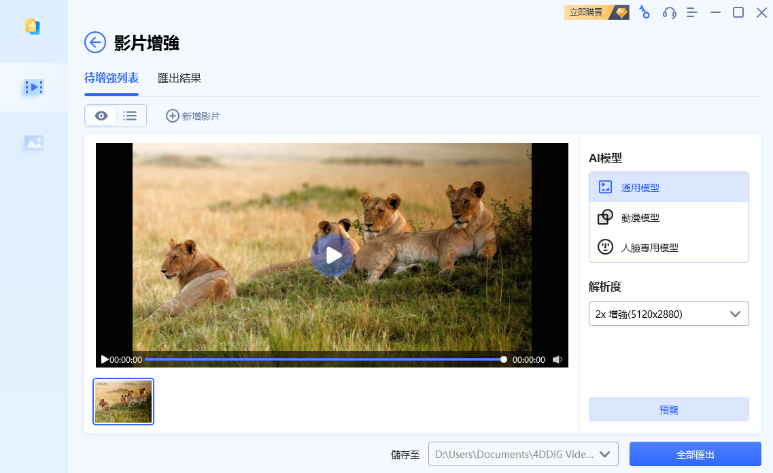Screen dimensions: 773x473
Task: Select the lions video thumbnail
Action: (123, 401)
